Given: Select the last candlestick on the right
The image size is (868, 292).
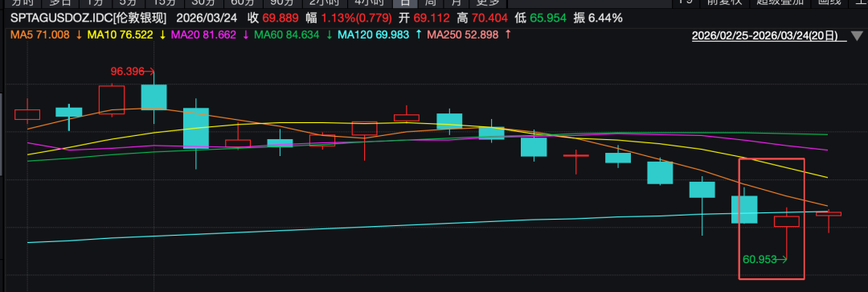Looking at the screenshot, I should [x=829, y=214].
